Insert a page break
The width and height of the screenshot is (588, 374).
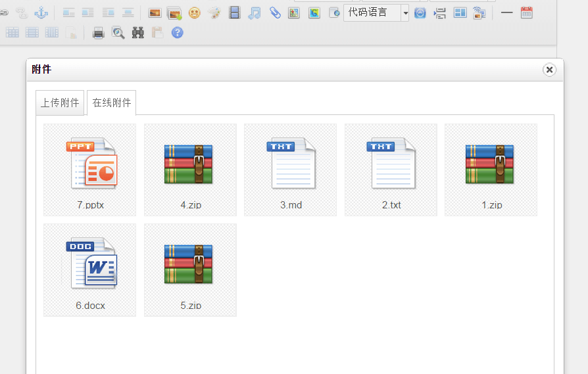coord(440,13)
